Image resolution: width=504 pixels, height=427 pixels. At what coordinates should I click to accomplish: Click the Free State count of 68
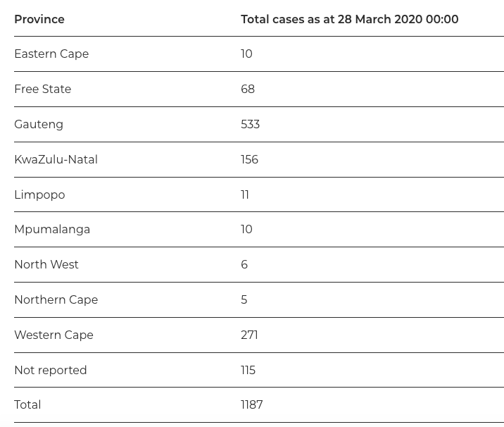(248, 89)
